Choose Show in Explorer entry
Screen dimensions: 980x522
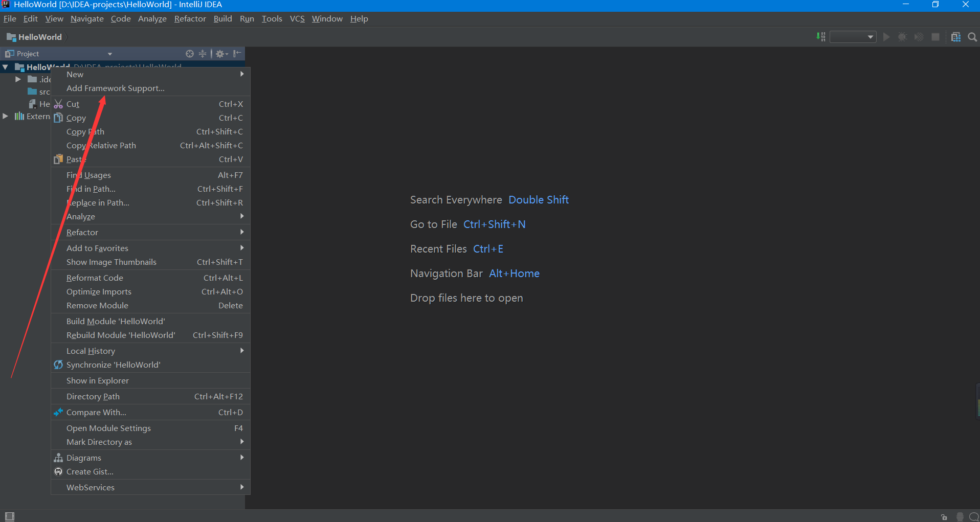pos(150,380)
